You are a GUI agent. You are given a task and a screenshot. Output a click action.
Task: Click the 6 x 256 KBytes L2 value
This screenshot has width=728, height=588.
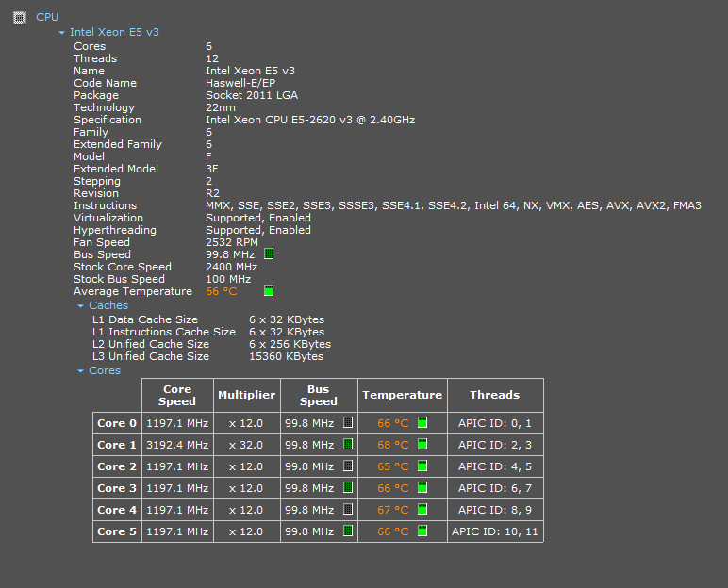[290, 344]
